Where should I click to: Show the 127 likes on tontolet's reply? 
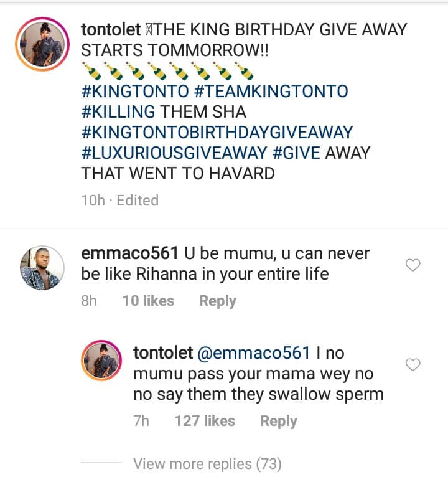point(205,421)
